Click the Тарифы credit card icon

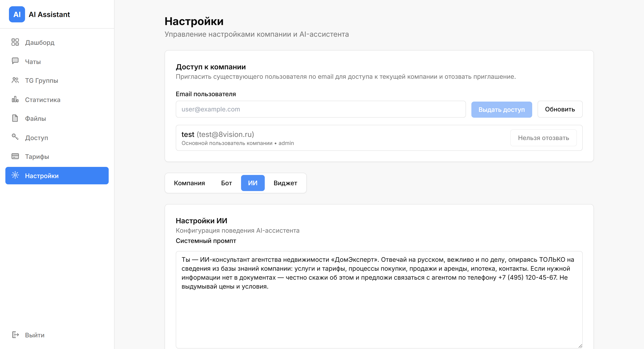(x=15, y=156)
